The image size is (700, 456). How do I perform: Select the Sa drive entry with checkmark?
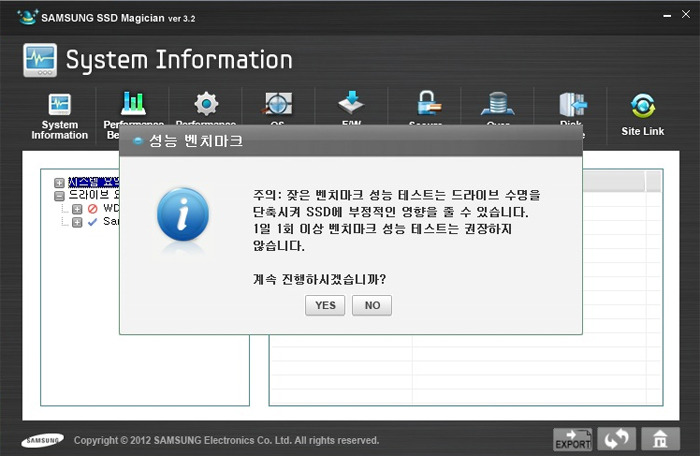[111, 221]
